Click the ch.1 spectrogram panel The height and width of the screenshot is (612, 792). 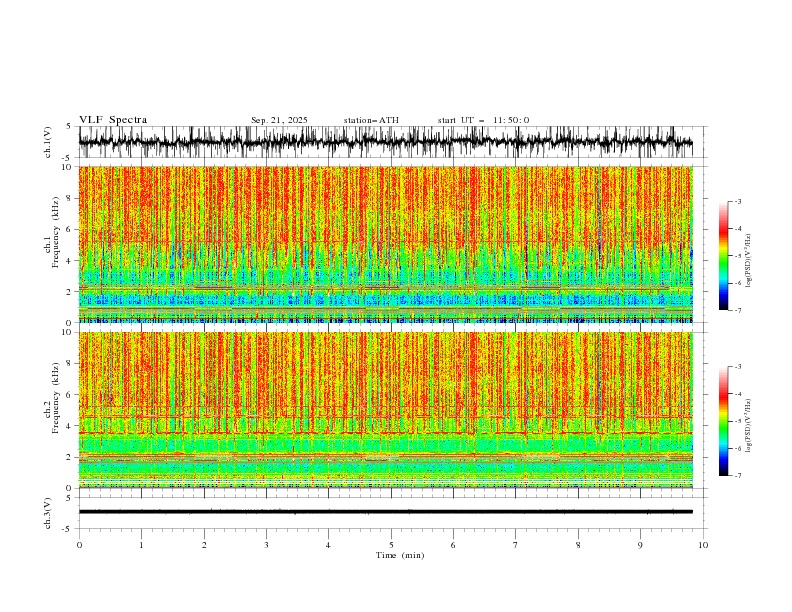click(x=386, y=244)
